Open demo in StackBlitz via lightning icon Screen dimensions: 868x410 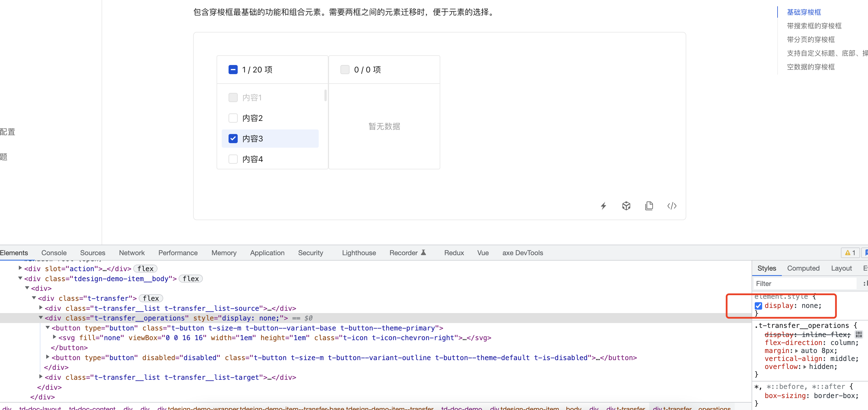point(603,206)
